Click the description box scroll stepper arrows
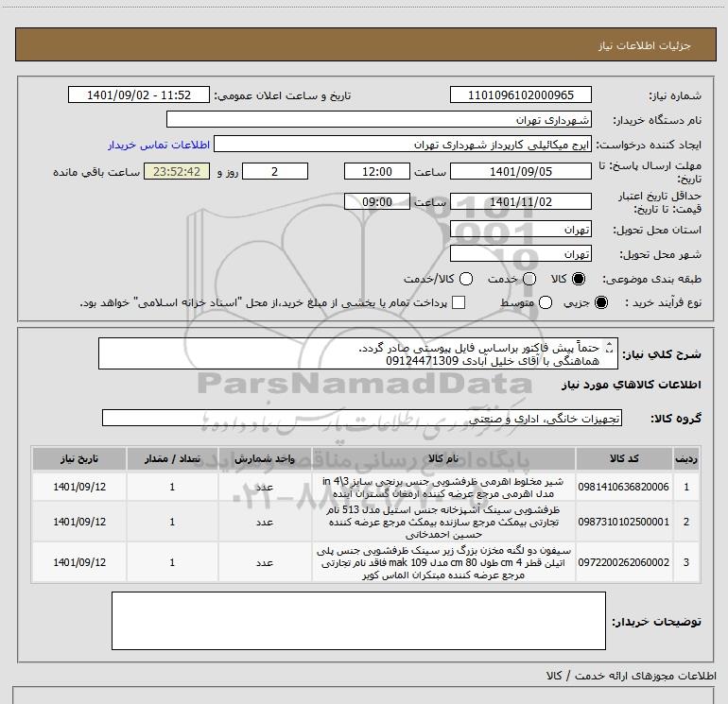The height and width of the screenshot is (704, 728). click(x=610, y=347)
